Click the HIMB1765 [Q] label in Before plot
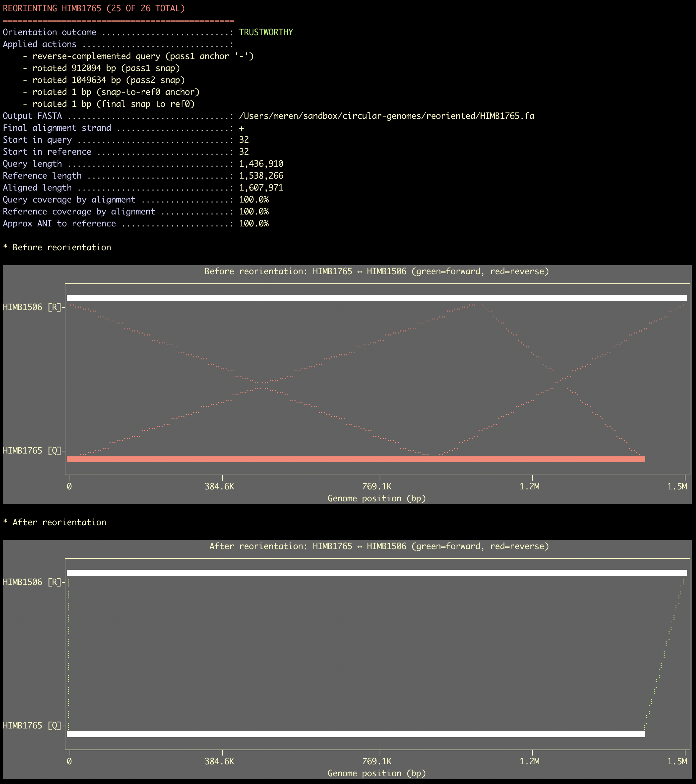Viewport: 696px width, 784px height. [x=32, y=451]
